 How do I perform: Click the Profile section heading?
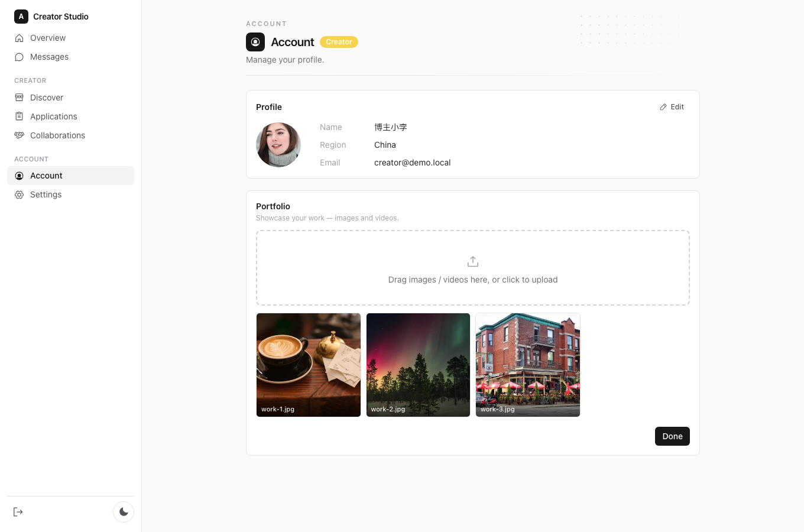coord(269,107)
